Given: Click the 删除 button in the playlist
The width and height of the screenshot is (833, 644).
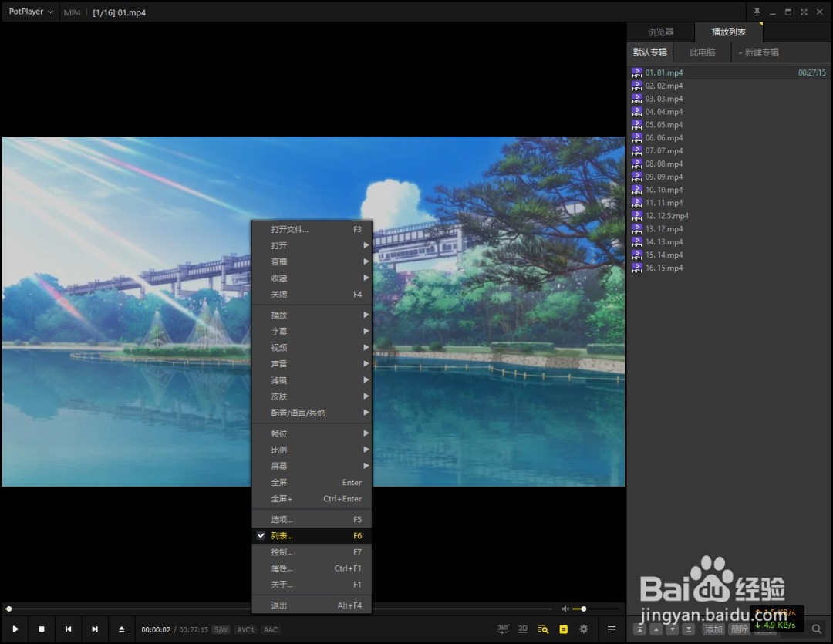Looking at the screenshot, I should (740, 629).
